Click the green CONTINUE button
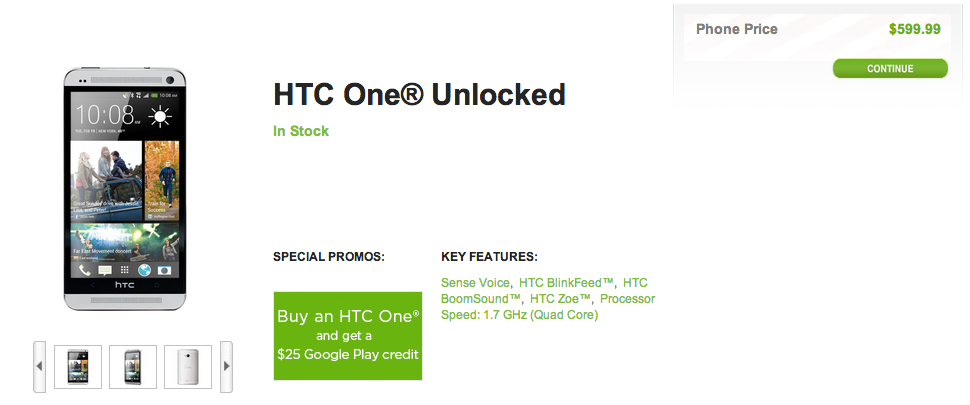Viewport: 970px width, 405px height. pos(890,69)
